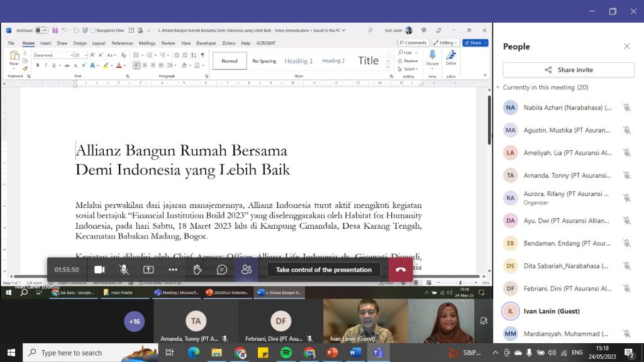Image resolution: width=644 pixels, height=362 pixels.
Task: Apply the Normal style
Action: point(230,61)
